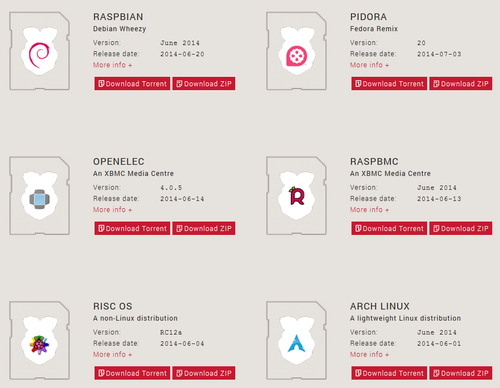Show More info for Raspbmc
Image resolution: width=500 pixels, height=388 pixels.
click(369, 210)
